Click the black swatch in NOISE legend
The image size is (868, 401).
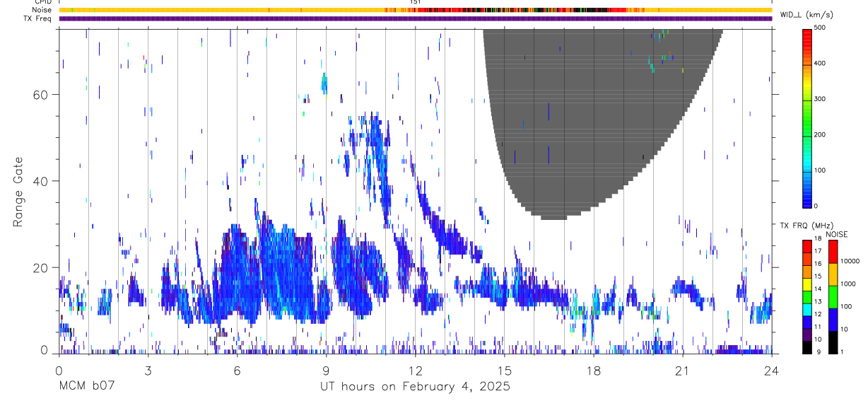tap(833, 342)
